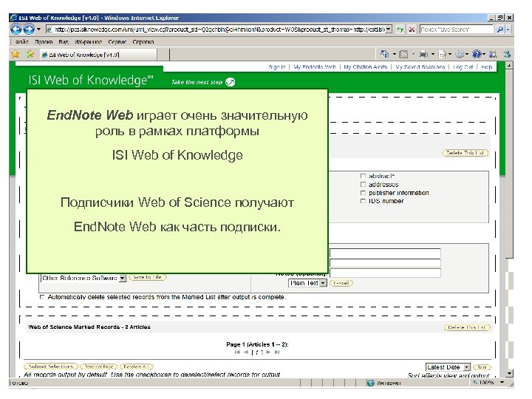
Task: Click the upper Delete This List button
Action: click(465, 153)
